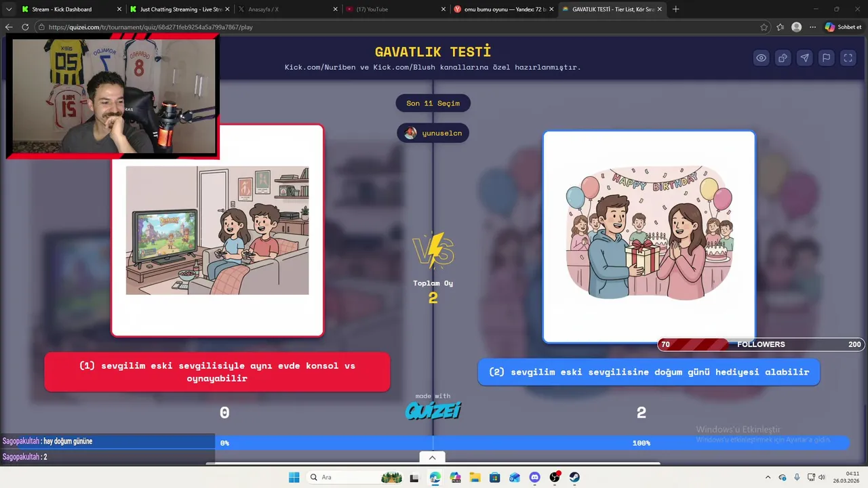Open the browser profile avatar
Image resolution: width=868 pixels, height=488 pixels.
(x=797, y=27)
